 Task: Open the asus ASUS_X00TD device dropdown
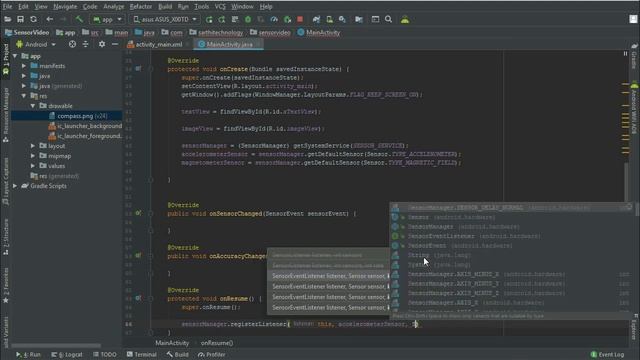tap(165, 19)
